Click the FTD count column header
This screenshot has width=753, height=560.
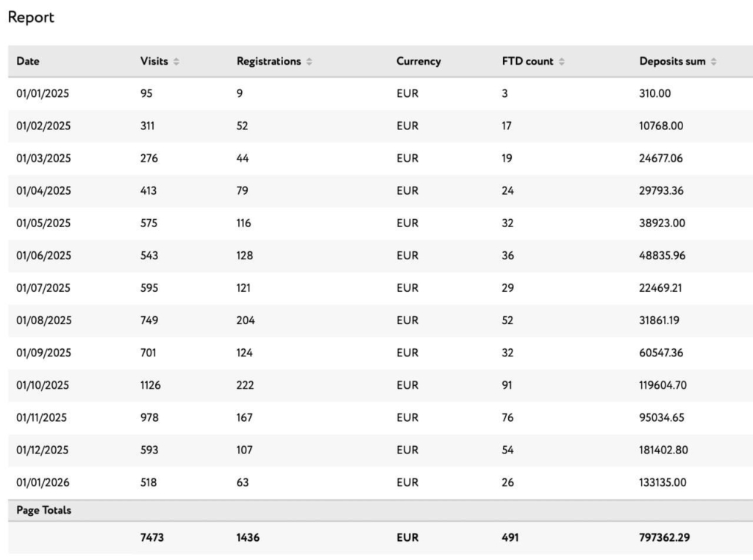527,62
